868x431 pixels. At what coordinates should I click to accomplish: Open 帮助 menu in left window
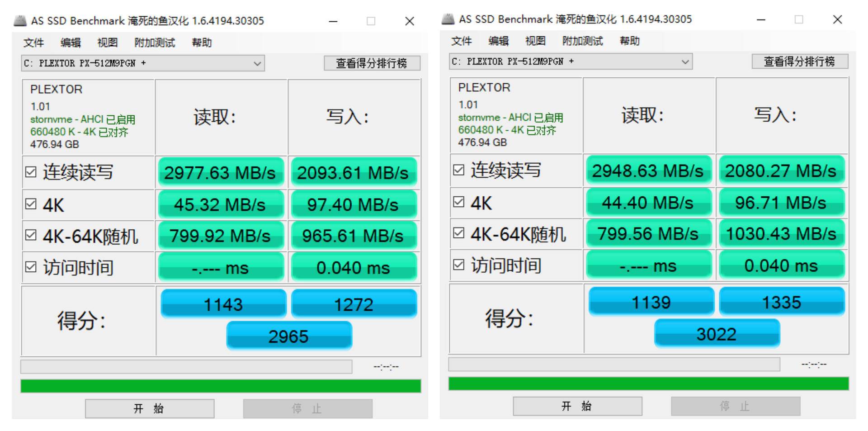pyautogui.click(x=202, y=43)
